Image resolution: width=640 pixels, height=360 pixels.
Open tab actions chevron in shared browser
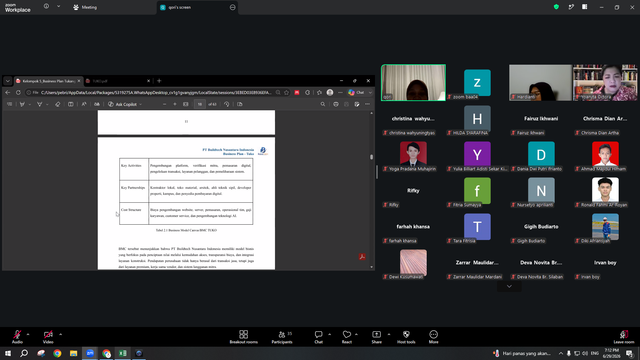(x=7, y=81)
